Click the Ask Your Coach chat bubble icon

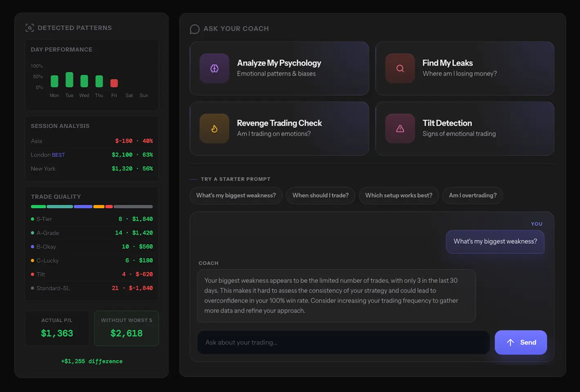pos(195,29)
